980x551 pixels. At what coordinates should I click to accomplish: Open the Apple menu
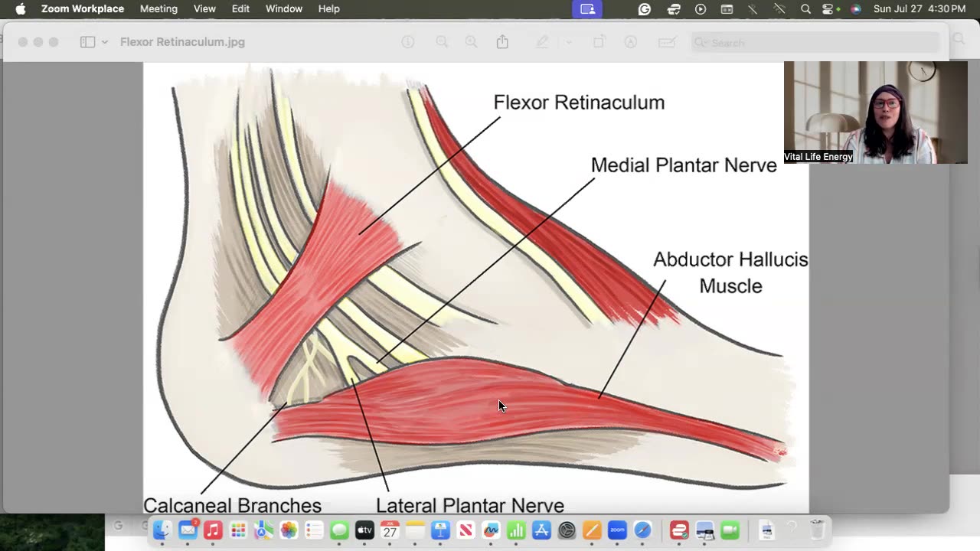pyautogui.click(x=21, y=8)
